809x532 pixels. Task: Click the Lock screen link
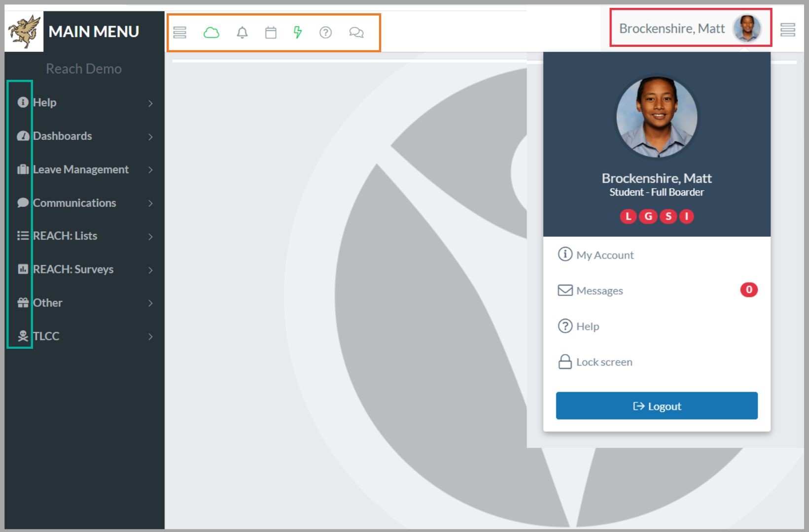[x=604, y=362]
